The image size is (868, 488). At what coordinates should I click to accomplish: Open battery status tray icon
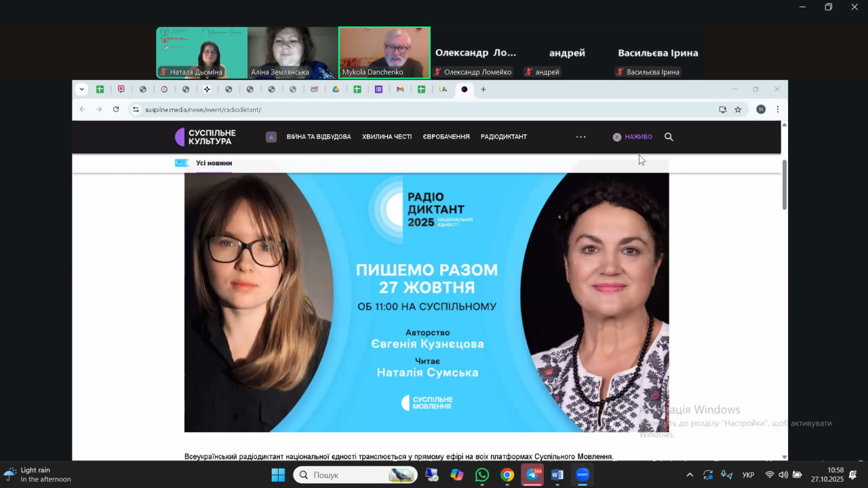(x=797, y=475)
